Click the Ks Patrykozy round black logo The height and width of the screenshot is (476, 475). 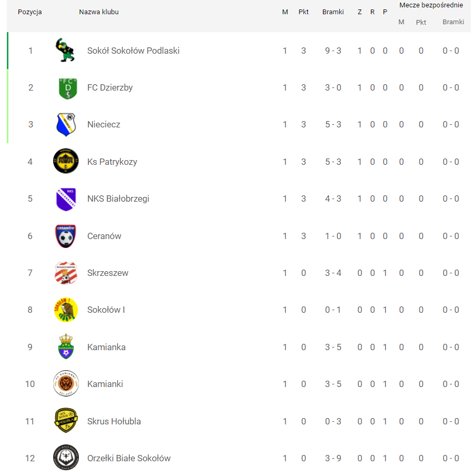click(66, 161)
